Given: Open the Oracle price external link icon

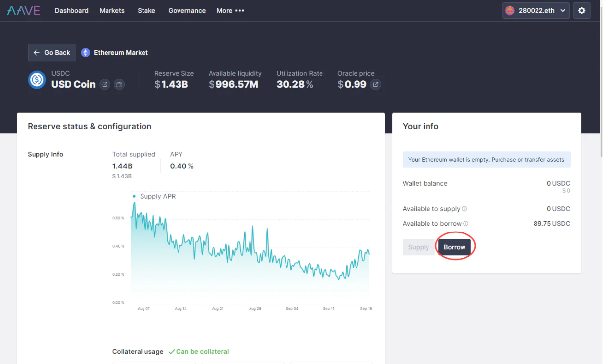Looking at the screenshot, I should click(x=376, y=84).
